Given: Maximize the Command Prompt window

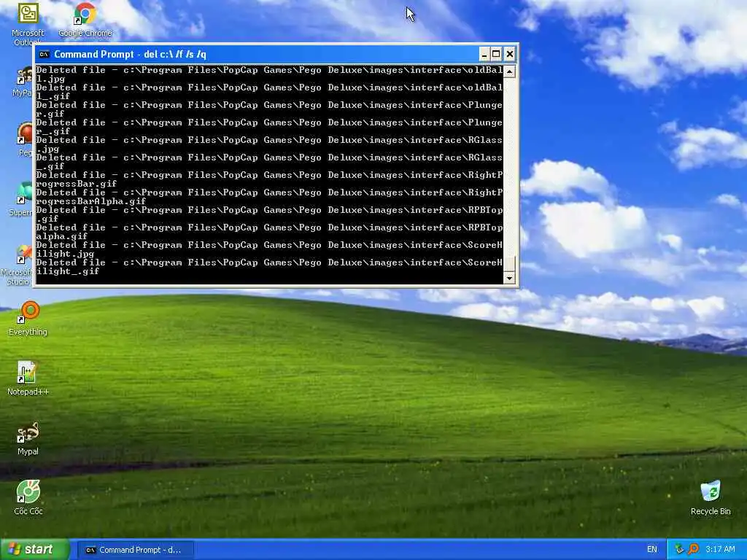Looking at the screenshot, I should coord(496,54).
